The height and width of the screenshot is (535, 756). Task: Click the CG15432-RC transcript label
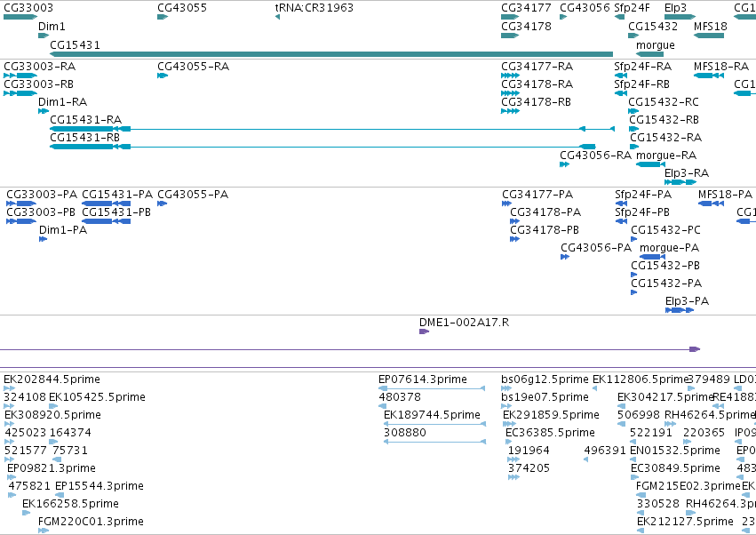tap(664, 102)
